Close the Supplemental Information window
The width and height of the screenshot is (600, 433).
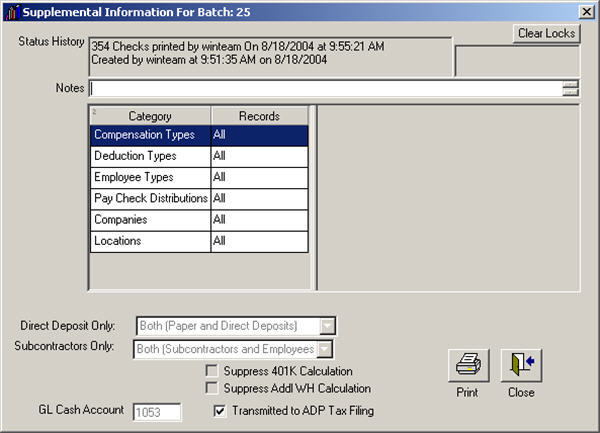[586, 12]
